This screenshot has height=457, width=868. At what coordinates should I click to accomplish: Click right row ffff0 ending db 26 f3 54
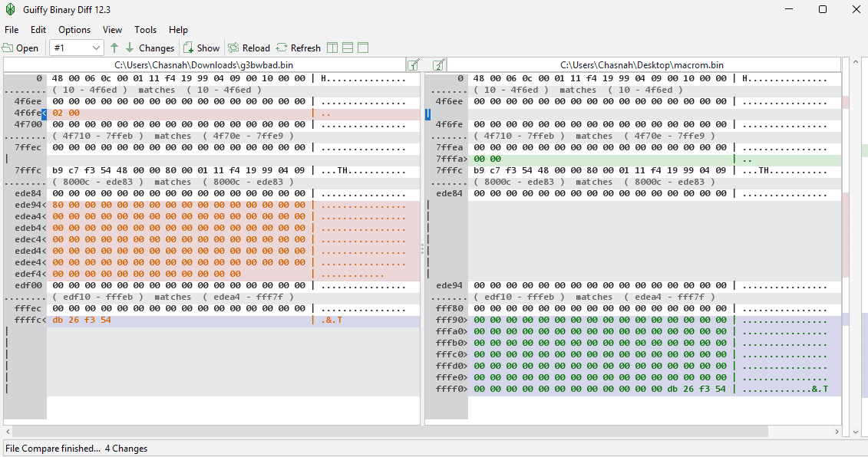655,389
